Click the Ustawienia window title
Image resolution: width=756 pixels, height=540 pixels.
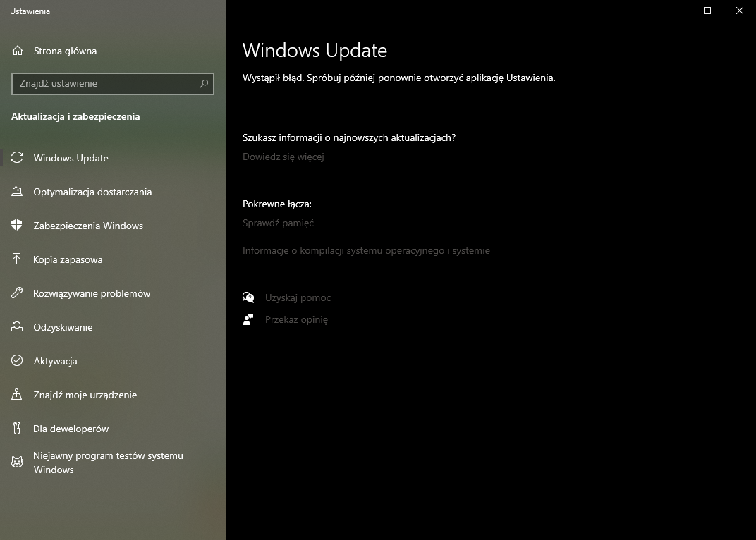pyautogui.click(x=30, y=11)
